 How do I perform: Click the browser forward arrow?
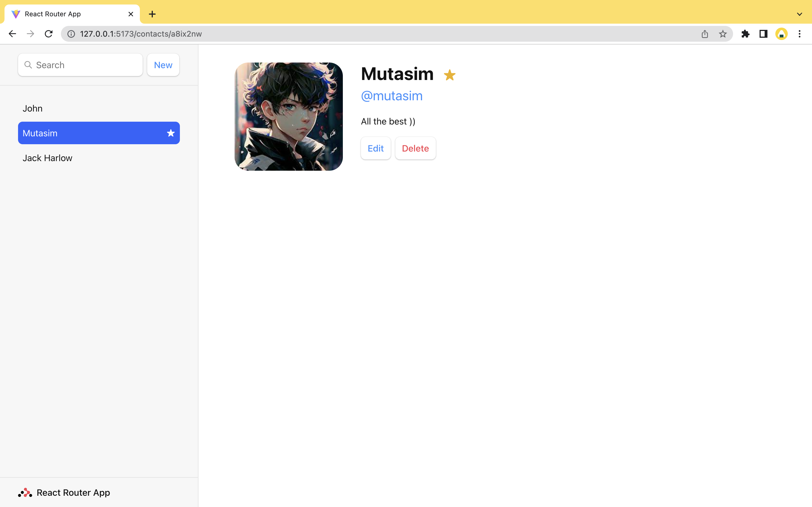click(x=30, y=34)
